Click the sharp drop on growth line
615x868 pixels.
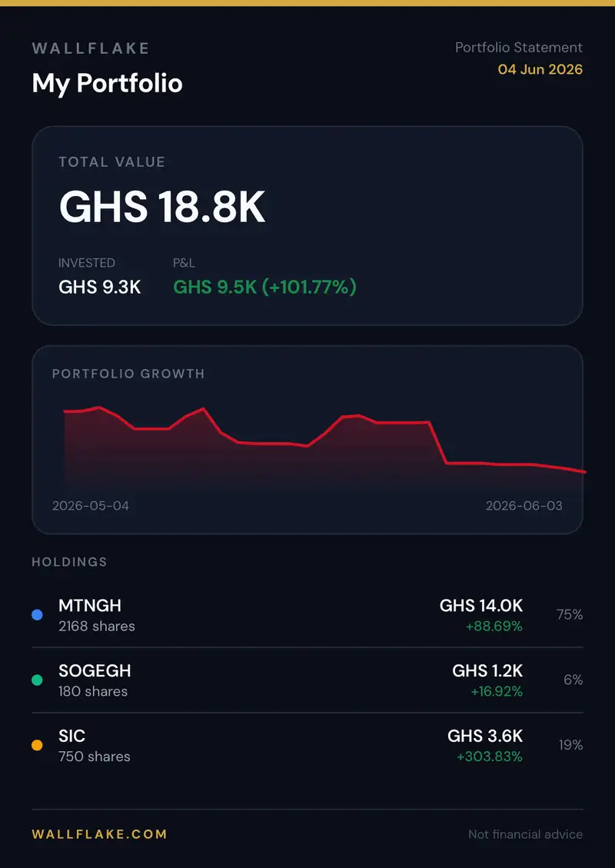[x=438, y=443]
